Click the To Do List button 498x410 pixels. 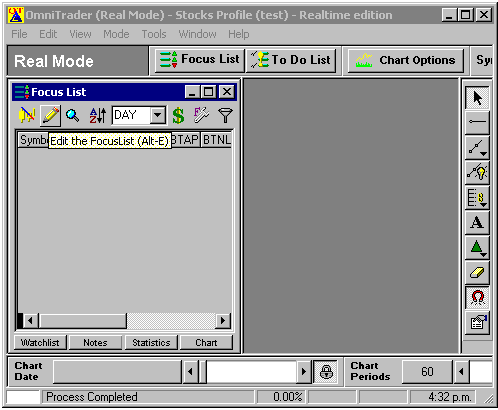pyautogui.click(x=291, y=60)
